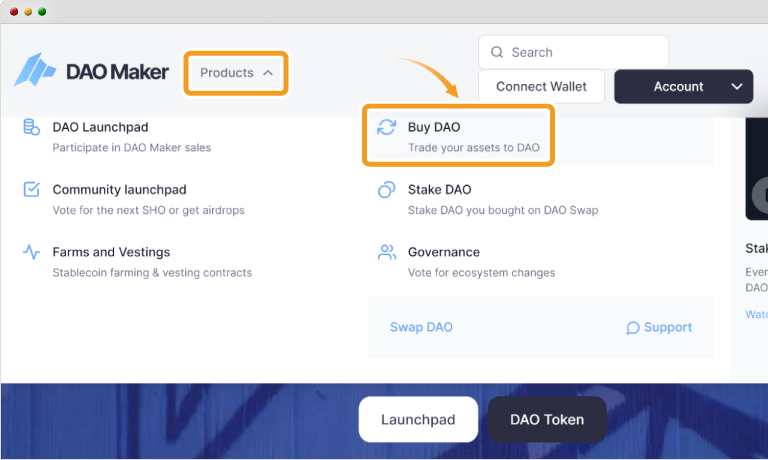Click the search magnifier icon
Image resolution: width=768 pixels, height=460 pixels.
(x=497, y=52)
